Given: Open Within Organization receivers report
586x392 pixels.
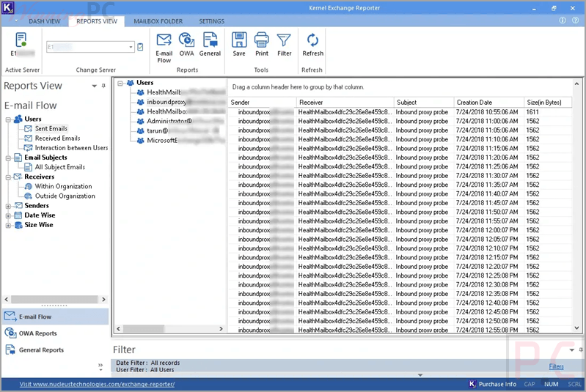Looking at the screenshot, I should pos(63,186).
